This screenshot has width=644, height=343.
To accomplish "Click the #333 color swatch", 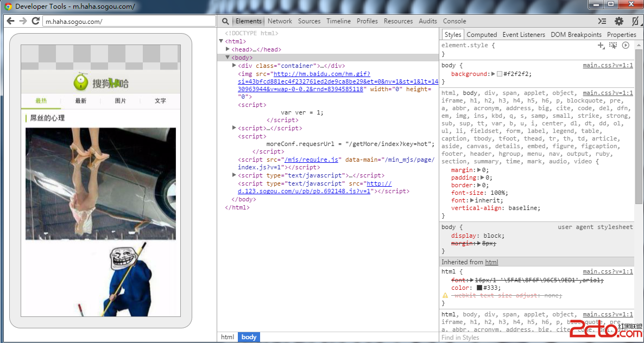I will point(479,288).
